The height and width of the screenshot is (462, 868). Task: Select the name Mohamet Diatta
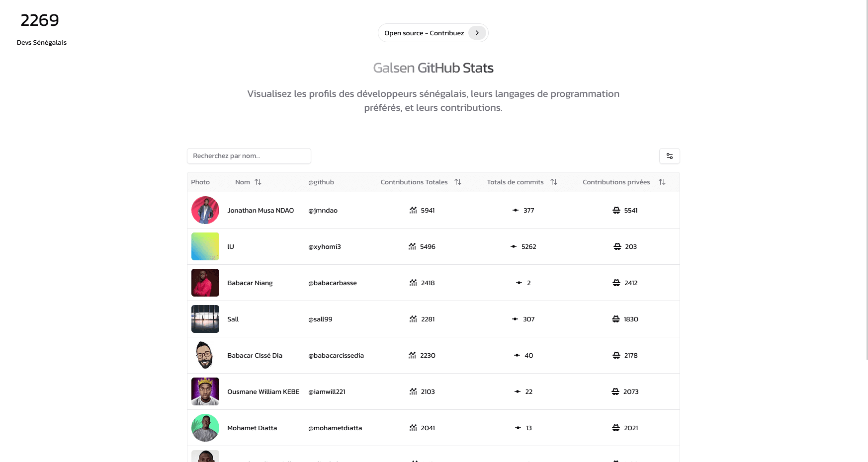point(252,428)
